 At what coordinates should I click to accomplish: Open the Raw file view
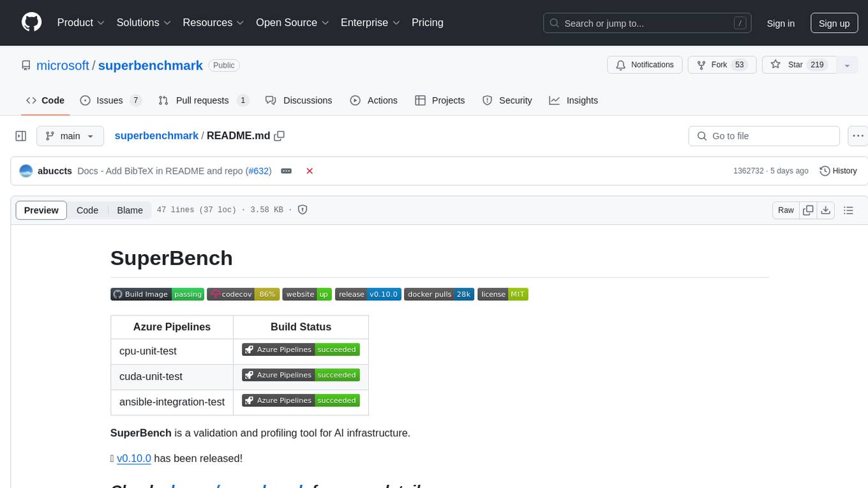coord(786,210)
